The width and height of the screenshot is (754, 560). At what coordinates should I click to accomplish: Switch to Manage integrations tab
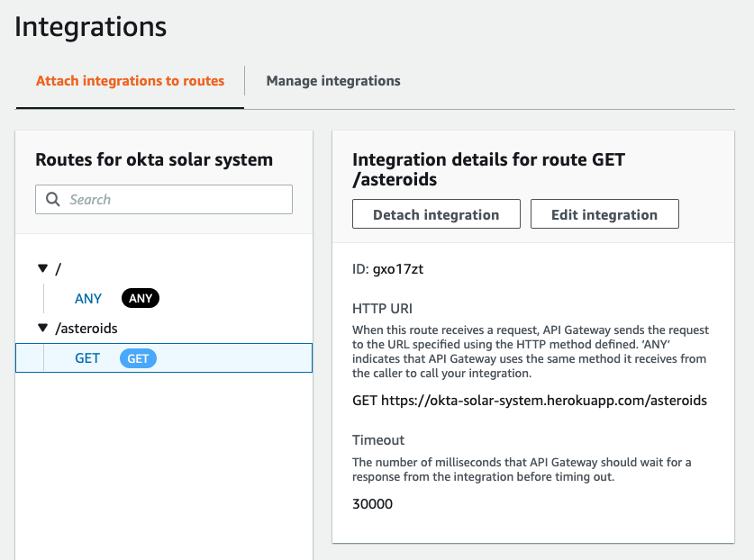point(333,81)
